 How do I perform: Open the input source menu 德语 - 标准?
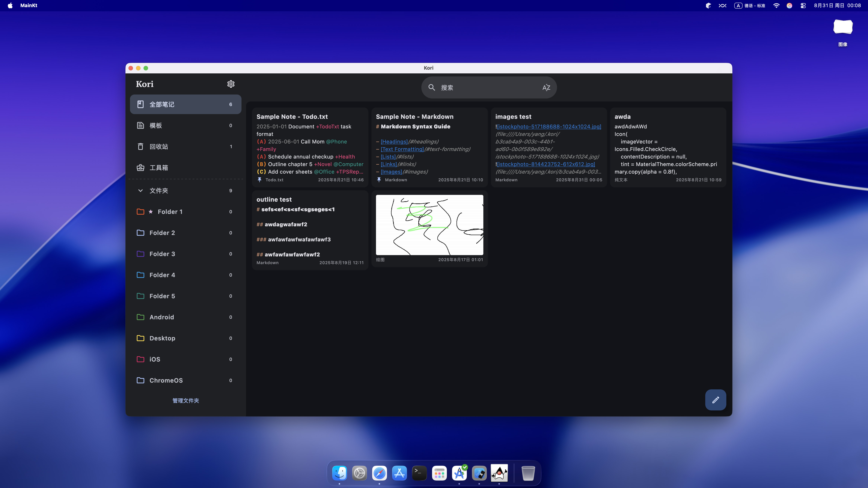coord(750,5)
